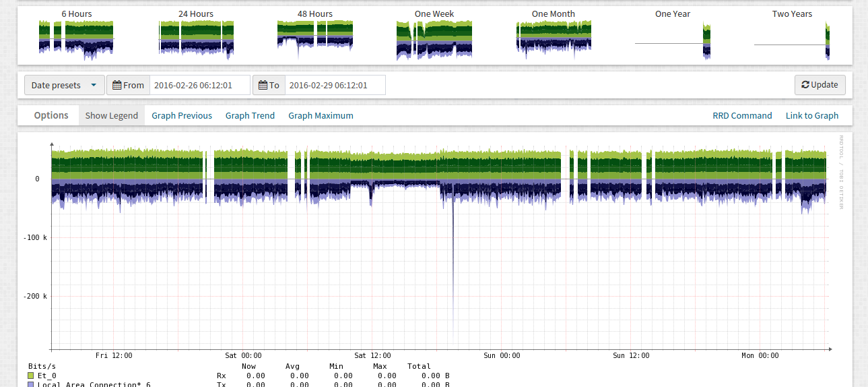Select the Graph Previous option
This screenshot has height=387, width=868.
click(x=182, y=115)
